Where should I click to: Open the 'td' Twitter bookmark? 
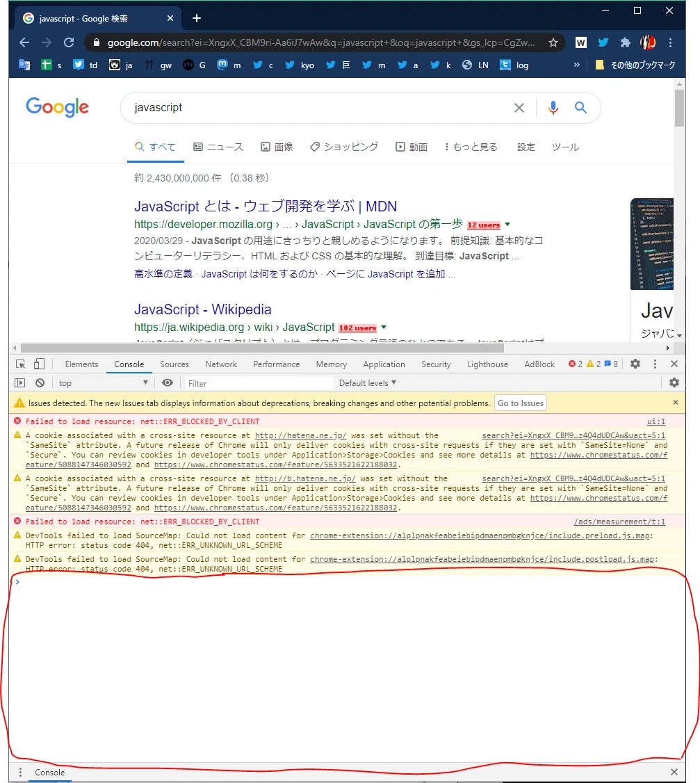click(86, 65)
